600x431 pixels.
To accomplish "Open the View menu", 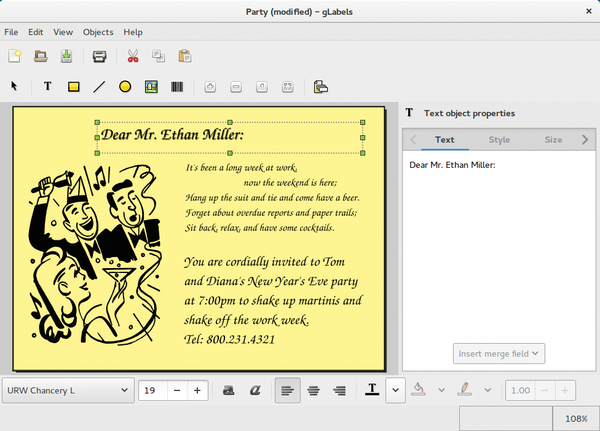I will 63,32.
